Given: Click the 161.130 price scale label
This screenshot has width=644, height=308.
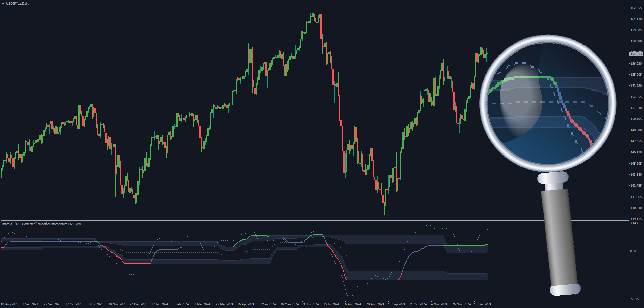Looking at the screenshot, I should [636, 19].
